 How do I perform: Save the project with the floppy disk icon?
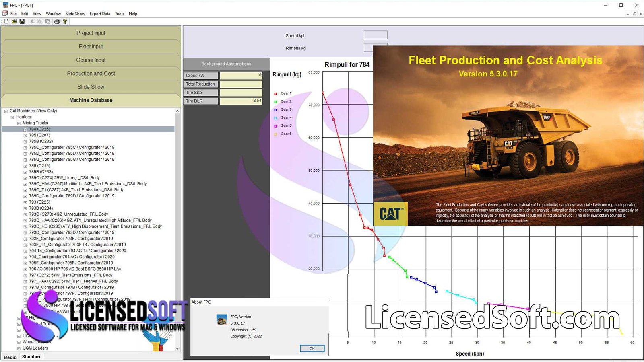(22, 21)
